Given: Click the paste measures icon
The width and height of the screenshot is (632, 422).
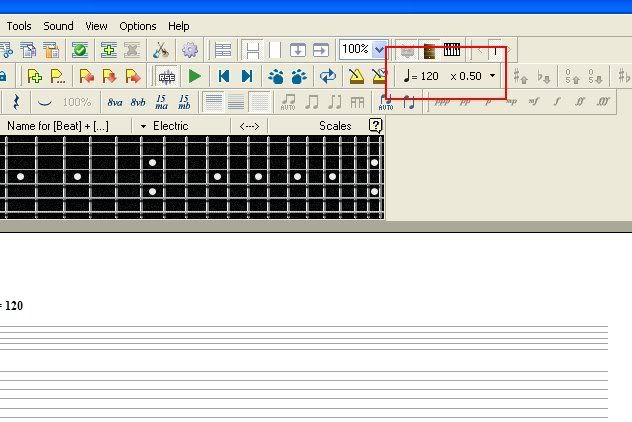Looking at the screenshot, I should [x=51, y=50].
